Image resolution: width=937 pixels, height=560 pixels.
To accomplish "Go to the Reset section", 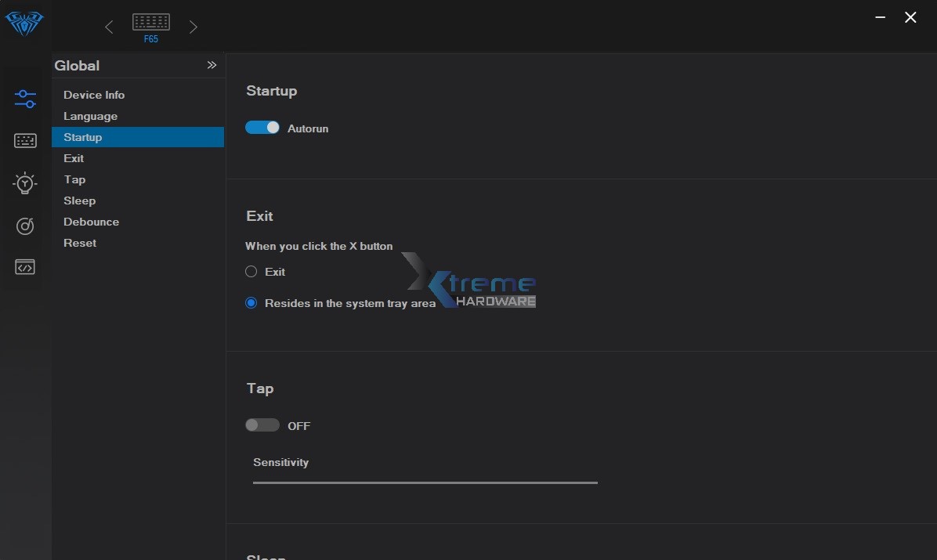I will (80, 243).
